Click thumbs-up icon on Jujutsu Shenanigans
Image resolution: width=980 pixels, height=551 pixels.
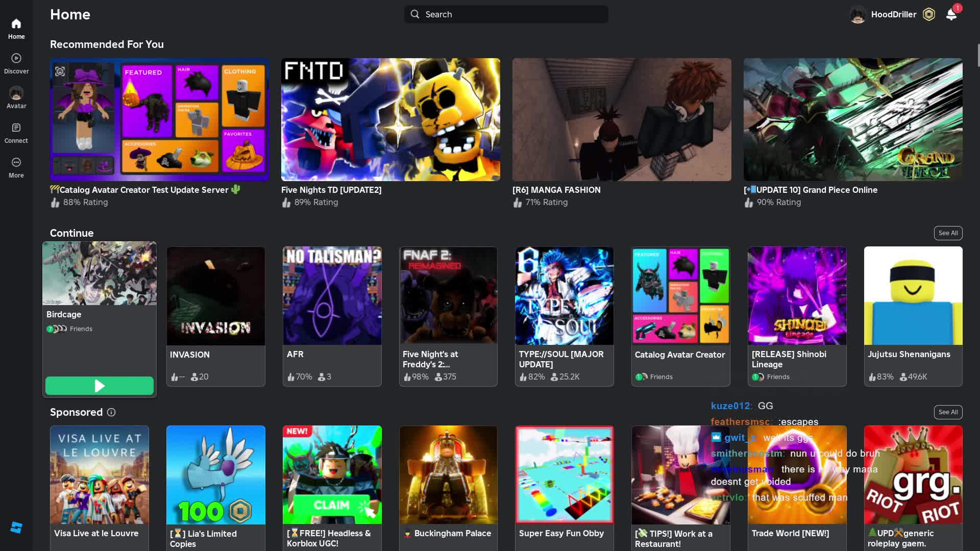coord(872,377)
